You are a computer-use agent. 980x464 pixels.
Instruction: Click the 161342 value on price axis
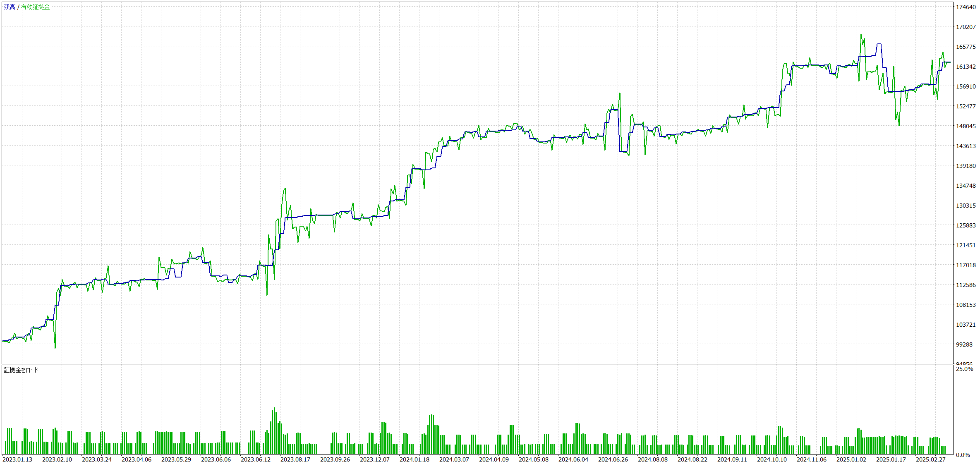(966, 67)
